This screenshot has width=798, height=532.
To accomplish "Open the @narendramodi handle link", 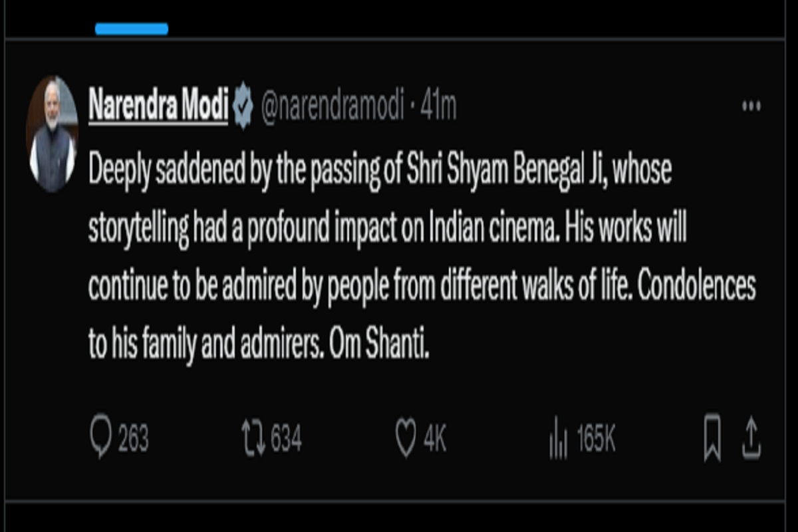I will coord(332,106).
